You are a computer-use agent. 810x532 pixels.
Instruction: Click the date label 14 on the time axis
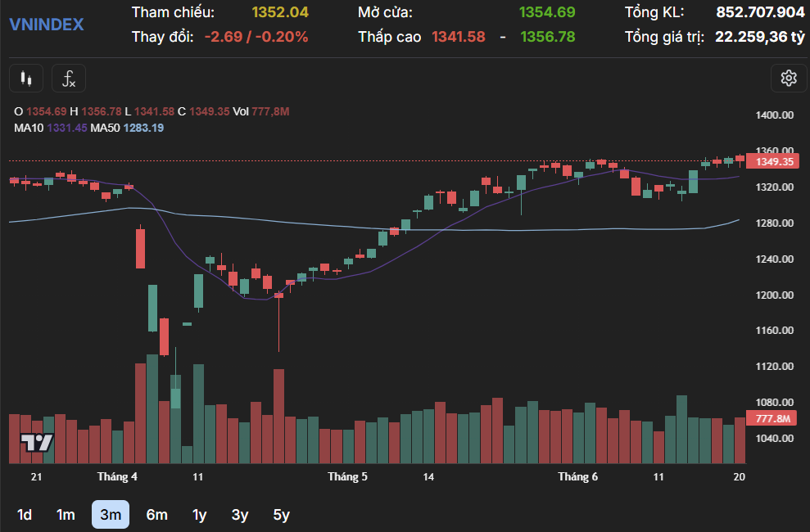click(x=428, y=477)
